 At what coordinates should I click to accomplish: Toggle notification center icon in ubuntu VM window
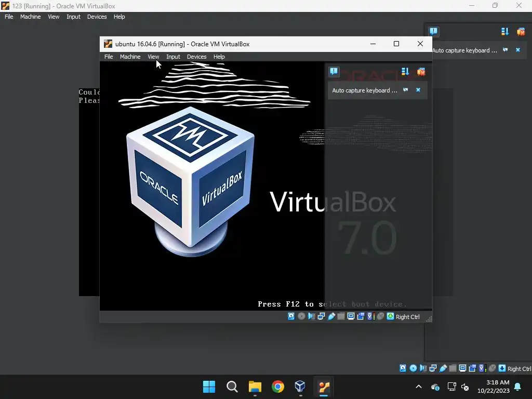334,71
